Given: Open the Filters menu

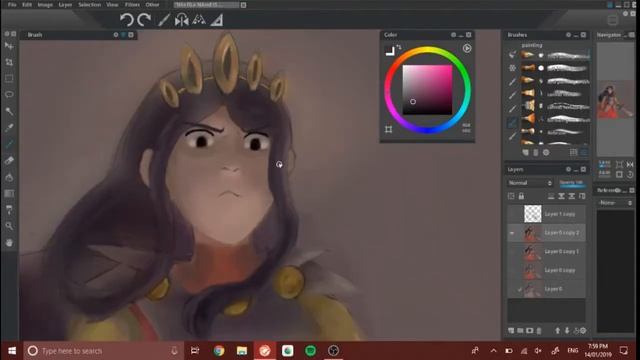Looking at the screenshot, I should pyautogui.click(x=132, y=4).
